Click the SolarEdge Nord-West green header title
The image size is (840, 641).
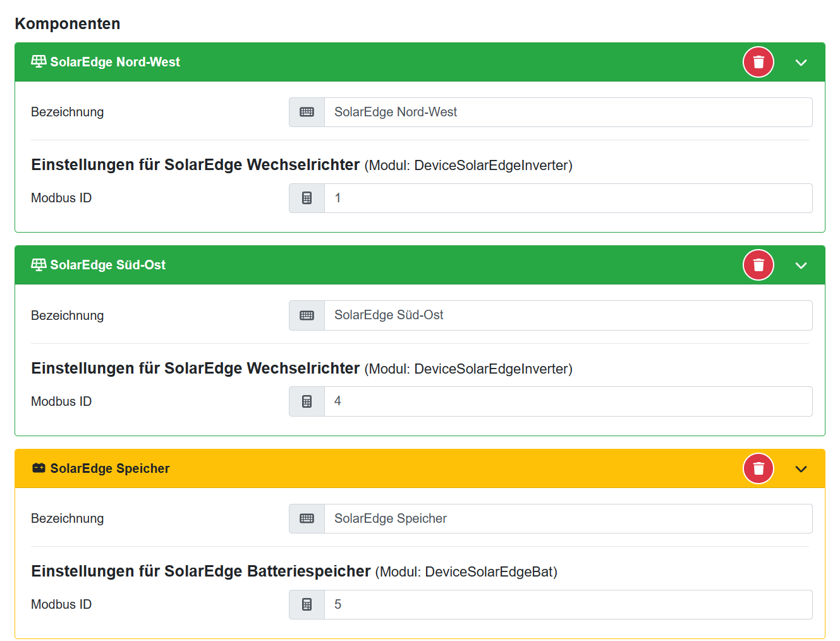115,62
